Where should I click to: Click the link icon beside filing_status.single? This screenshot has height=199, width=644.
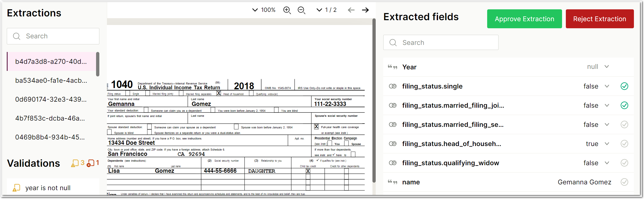(393, 86)
